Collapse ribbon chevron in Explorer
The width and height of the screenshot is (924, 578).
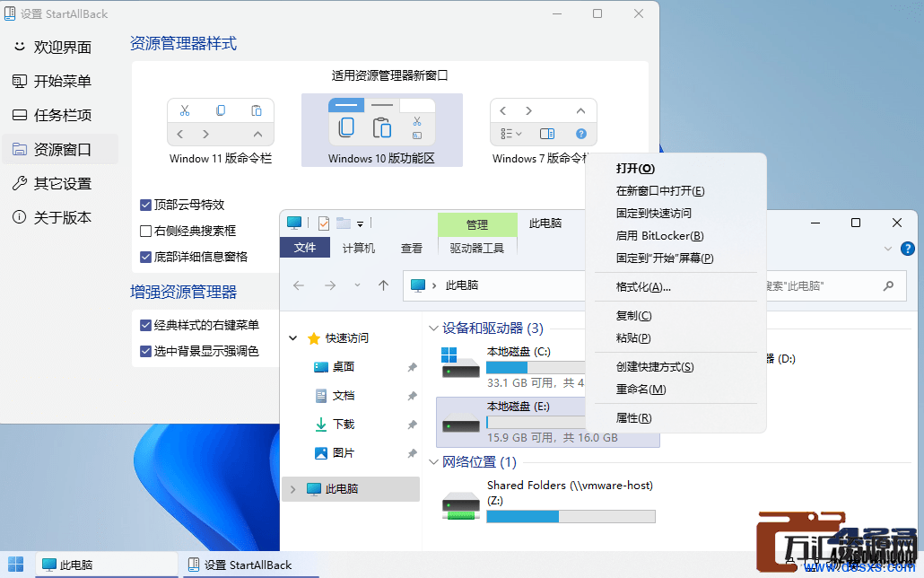pos(888,249)
